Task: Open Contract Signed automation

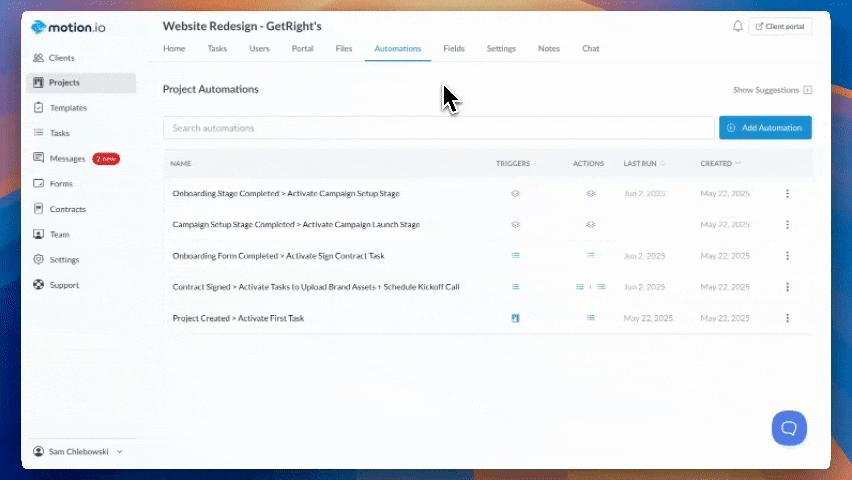Action: pyautogui.click(x=316, y=287)
